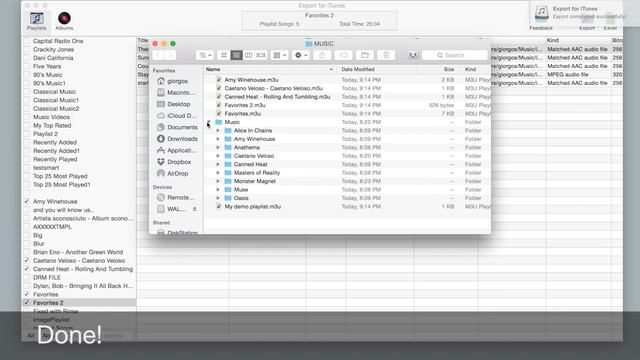Check the Blur playlist checkbox
Viewport: 640px width, 360px height.
point(27,244)
